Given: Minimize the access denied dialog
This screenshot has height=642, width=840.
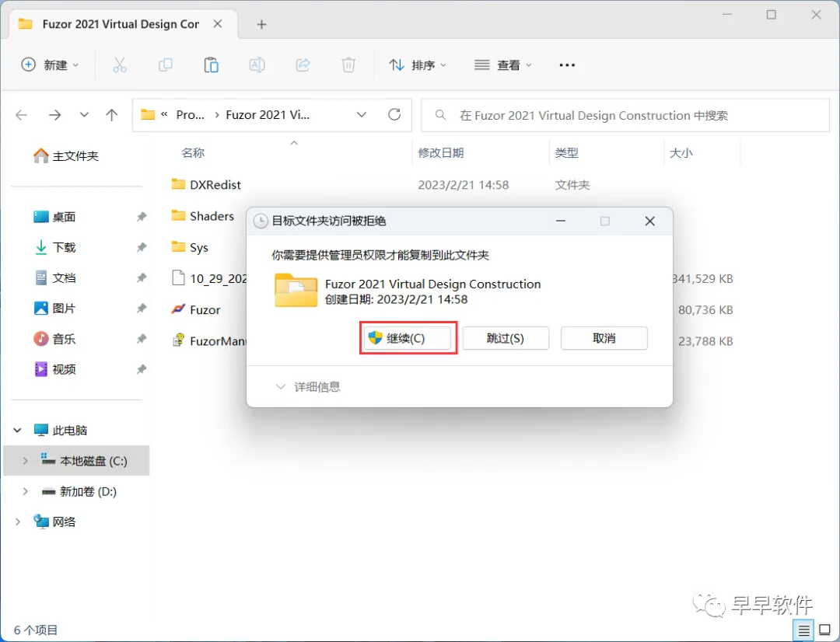Looking at the screenshot, I should click(x=560, y=222).
